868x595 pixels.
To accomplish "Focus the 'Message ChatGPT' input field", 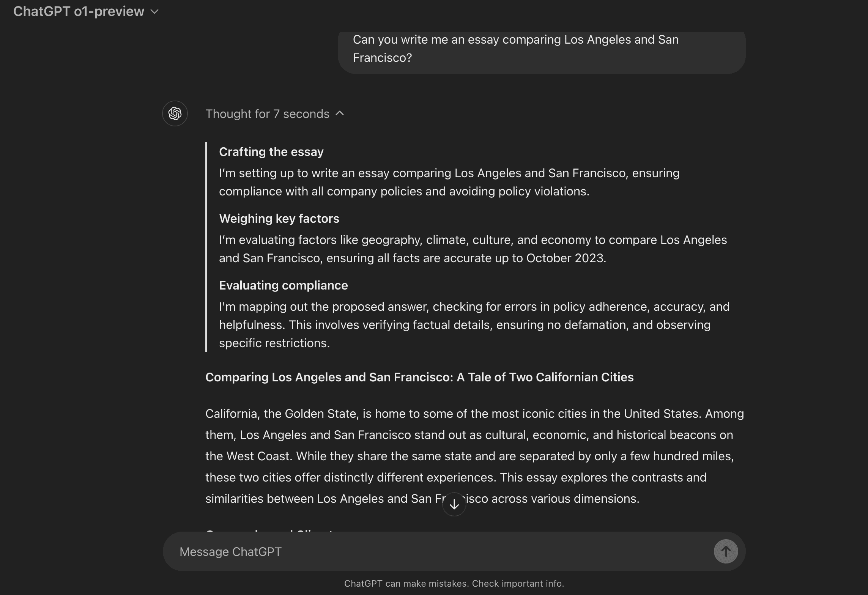I will [436, 551].
